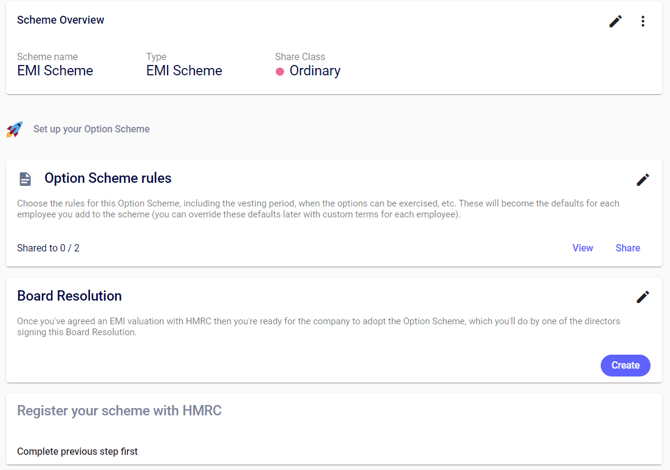
Task: Select the Board Resolution heading
Action: 69,296
